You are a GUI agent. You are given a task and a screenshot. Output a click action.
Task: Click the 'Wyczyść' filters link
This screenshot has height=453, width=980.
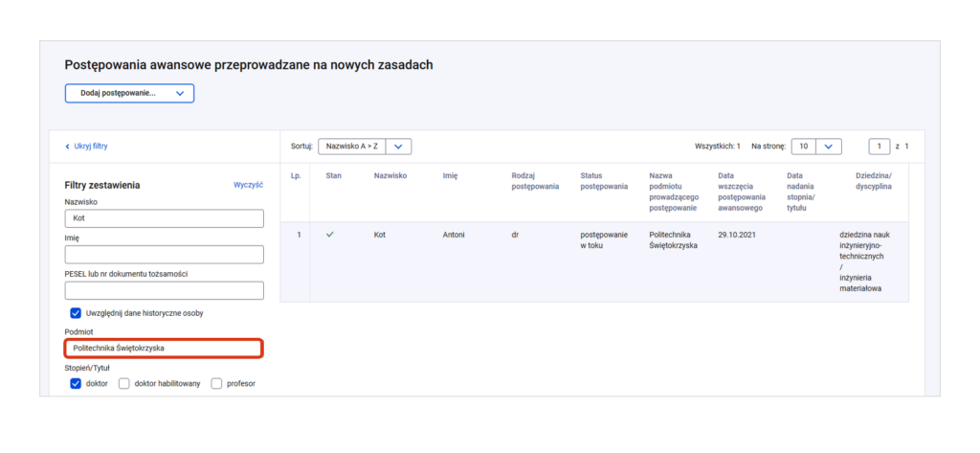(248, 185)
